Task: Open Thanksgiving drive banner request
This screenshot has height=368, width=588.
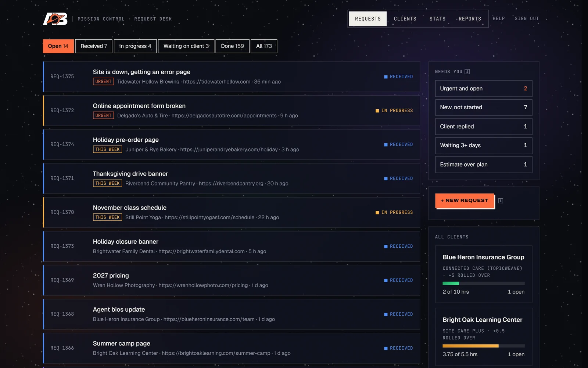Action: pyautogui.click(x=232, y=178)
